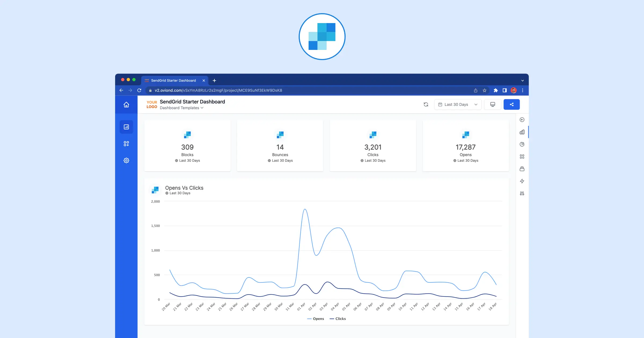Reload the browser page

(139, 90)
